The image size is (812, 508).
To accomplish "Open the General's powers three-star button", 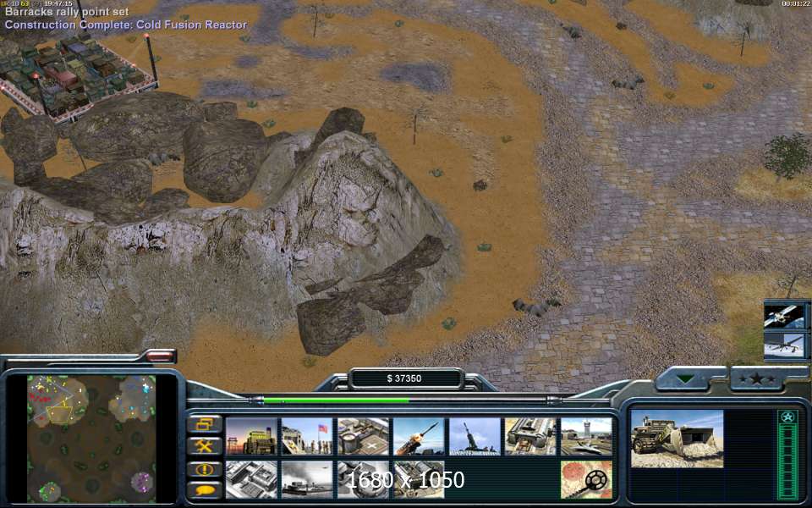I will pyautogui.click(x=757, y=379).
